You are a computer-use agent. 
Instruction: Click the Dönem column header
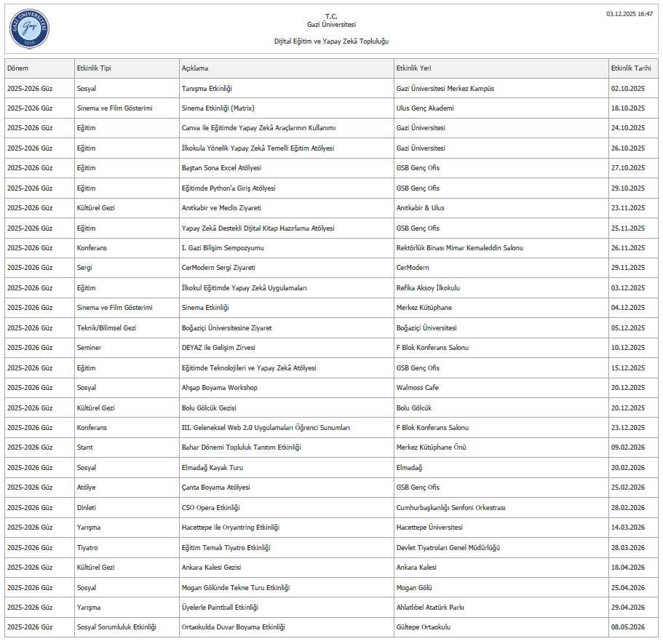coord(17,68)
